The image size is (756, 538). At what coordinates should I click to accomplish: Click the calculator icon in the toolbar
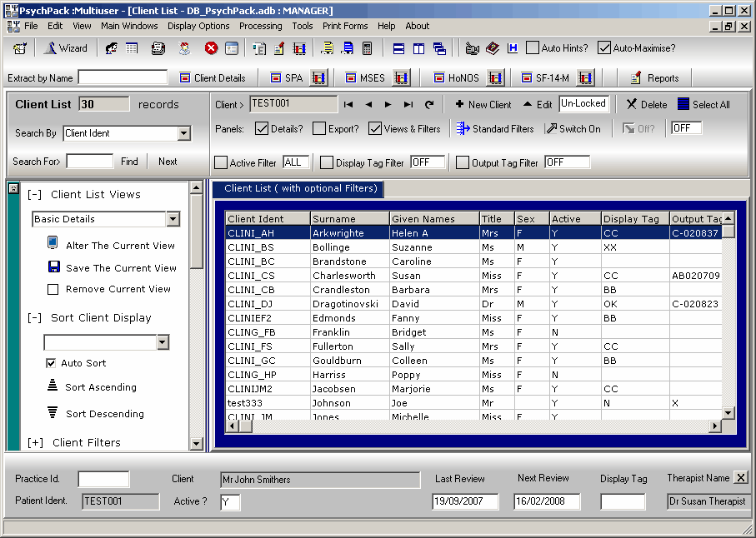pos(367,48)
